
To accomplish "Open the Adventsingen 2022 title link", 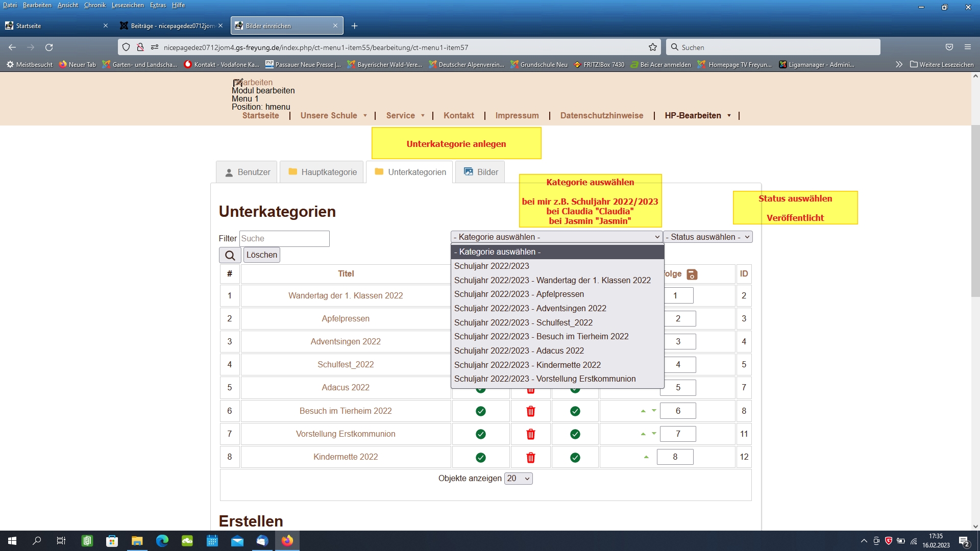I will click(345, 342).
